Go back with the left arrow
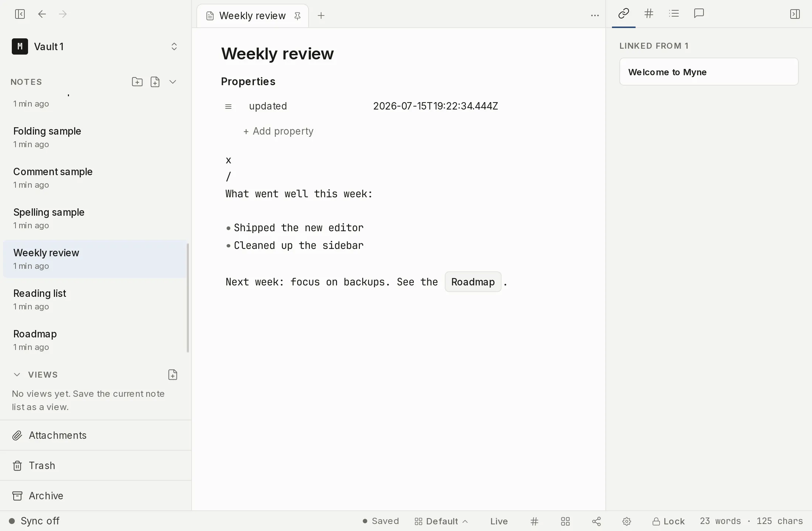 click(x=42, y=14)
